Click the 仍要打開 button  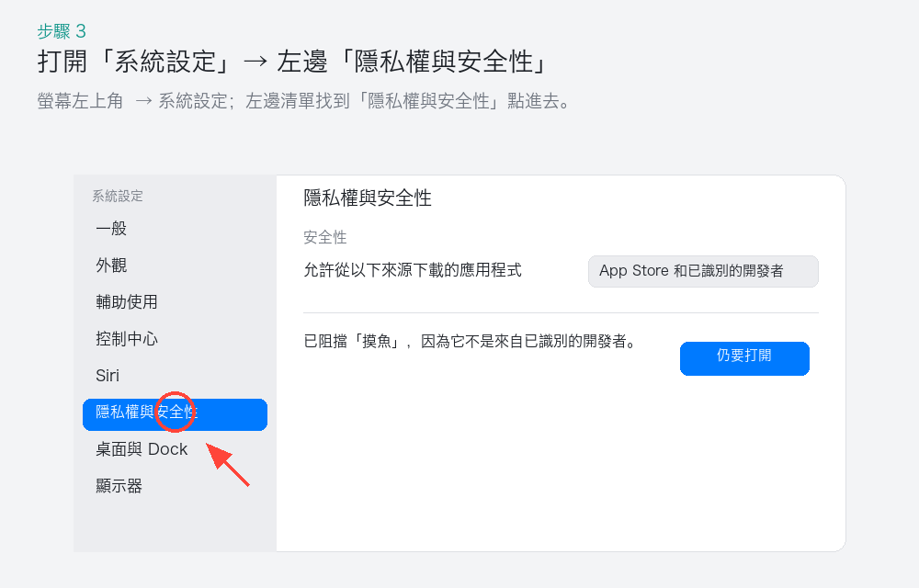(x=744, y=358)
